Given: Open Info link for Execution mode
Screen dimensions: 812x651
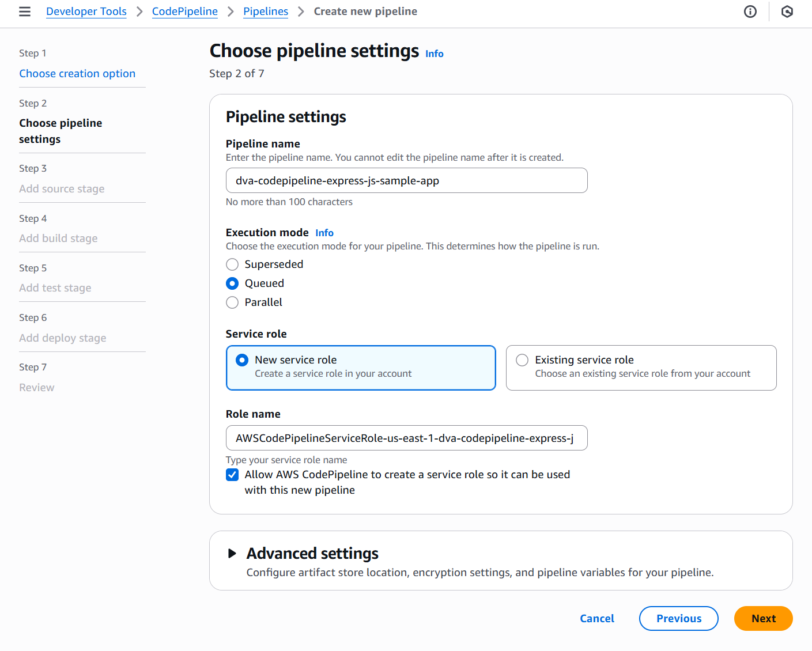Looking at the screenshot, I should click(x=324, y=233).
